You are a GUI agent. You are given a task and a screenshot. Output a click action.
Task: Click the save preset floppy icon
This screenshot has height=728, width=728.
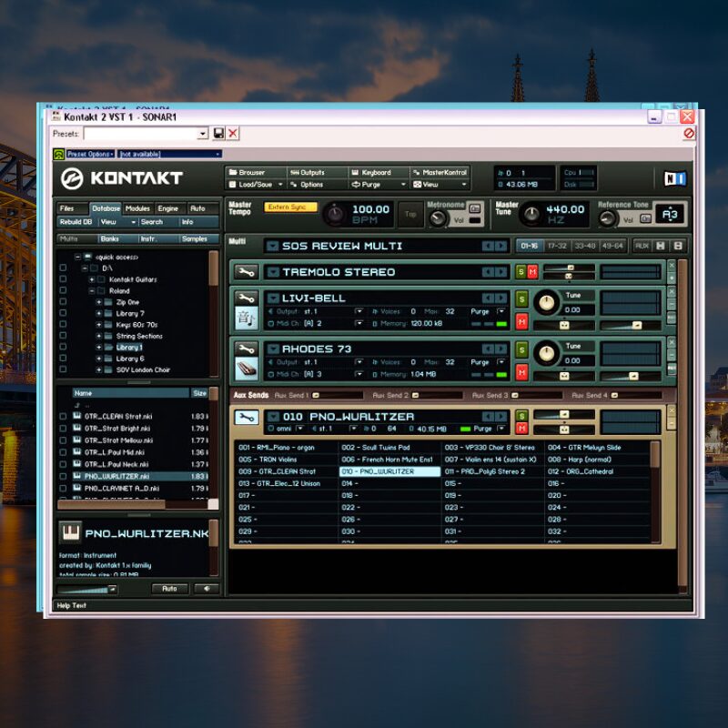click(x=218, y=134)
